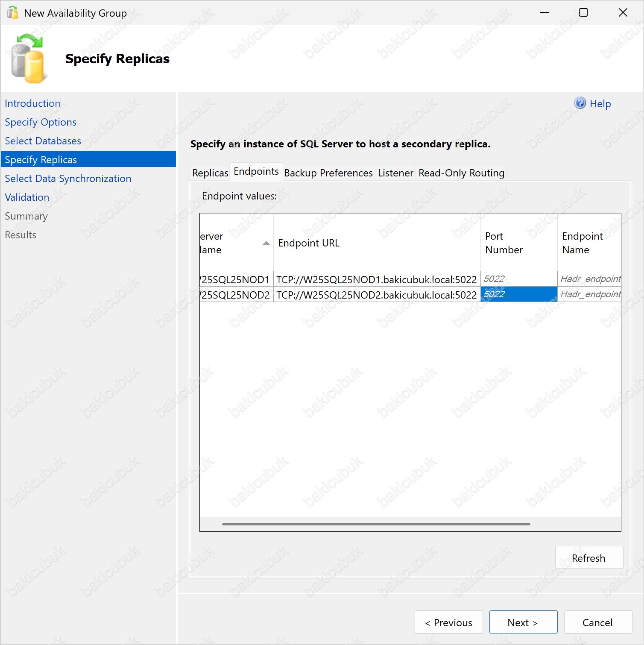
Task: Click the Help globe icon
Action: click(580, 103)
